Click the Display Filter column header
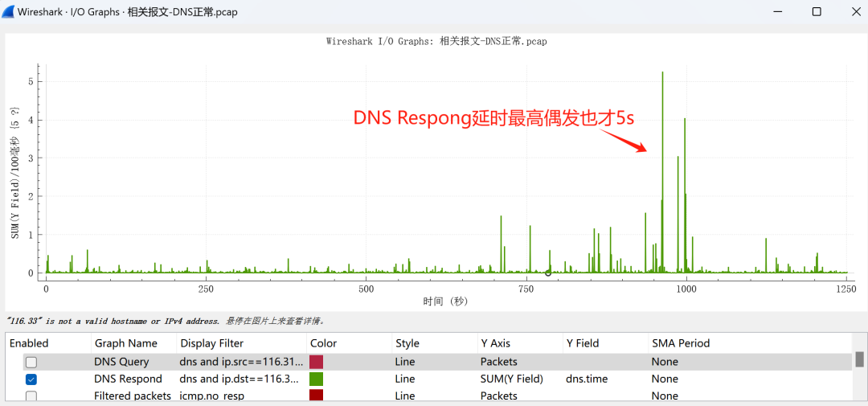 212,342
